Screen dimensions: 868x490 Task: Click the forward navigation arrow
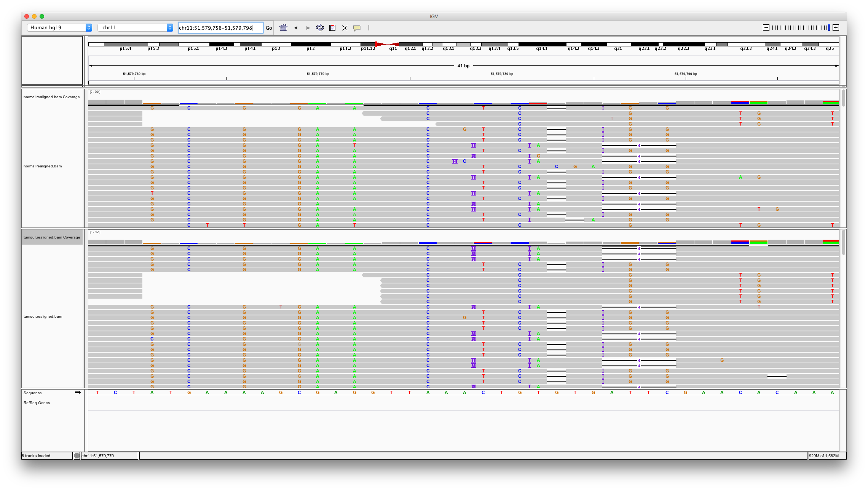coord(307,27)
